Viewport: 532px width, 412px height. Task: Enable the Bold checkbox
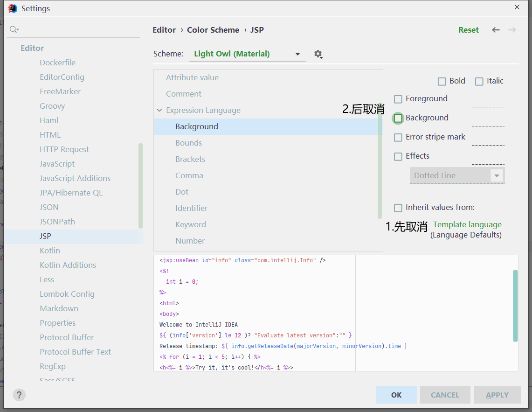[442, 82]
